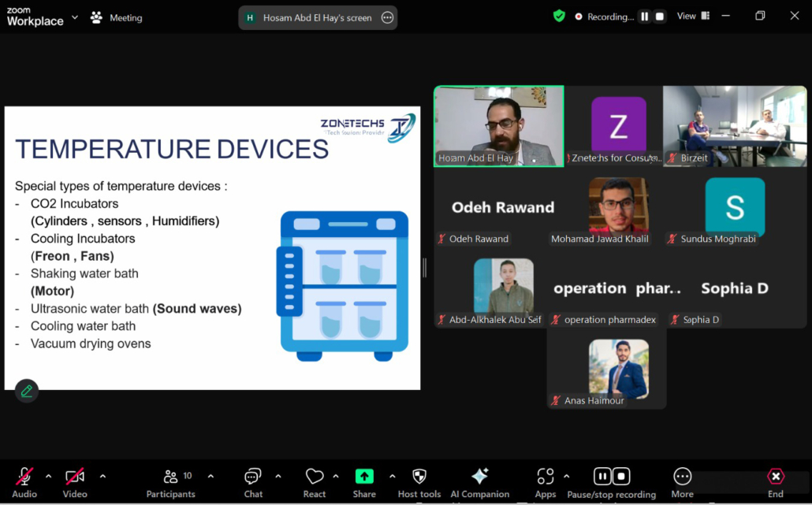
Task: Expand the Audio options arrow
Action: point(48,477)
